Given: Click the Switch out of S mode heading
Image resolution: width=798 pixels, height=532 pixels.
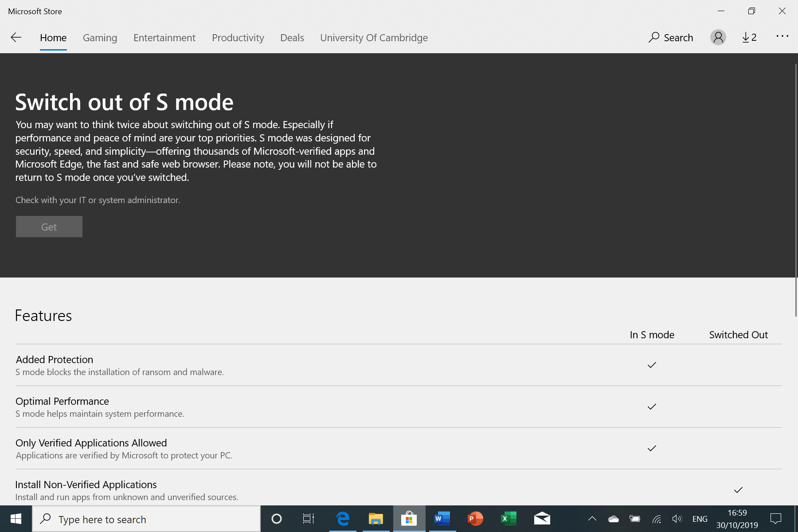Looking at the screenshot, I should (124, 102).
